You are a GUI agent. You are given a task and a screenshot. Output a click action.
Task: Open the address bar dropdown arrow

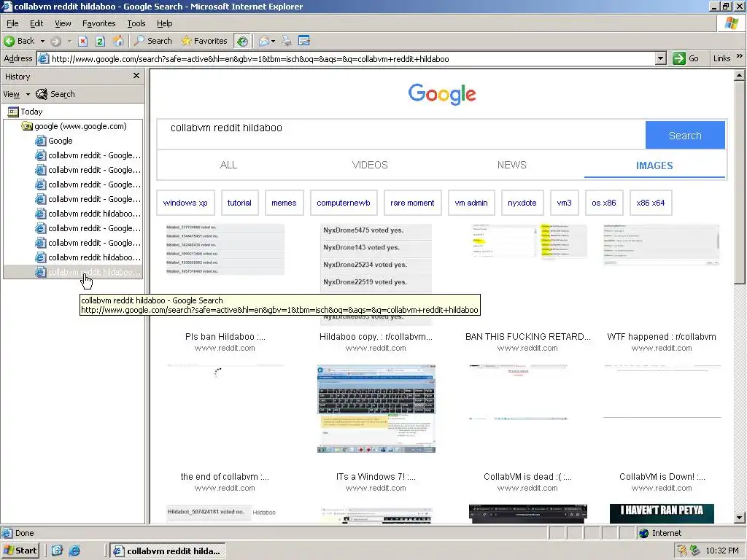pyautogui.click(x=660, y=58)
